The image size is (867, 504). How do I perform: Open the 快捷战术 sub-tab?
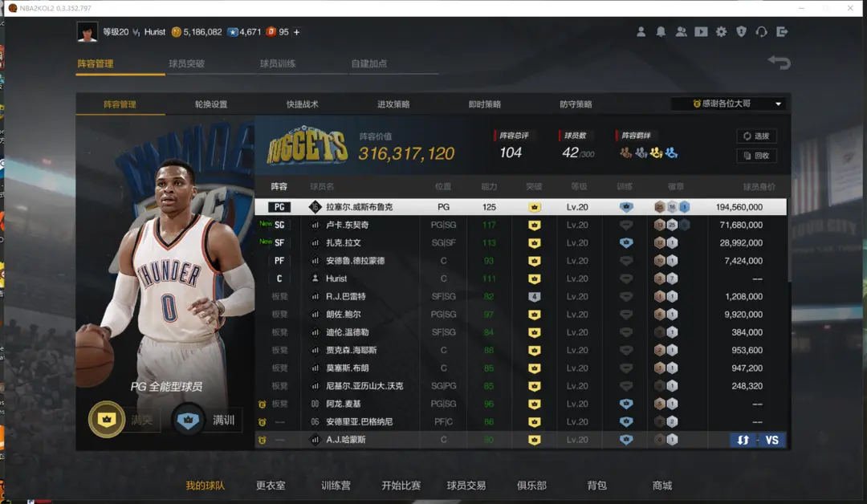303,104
